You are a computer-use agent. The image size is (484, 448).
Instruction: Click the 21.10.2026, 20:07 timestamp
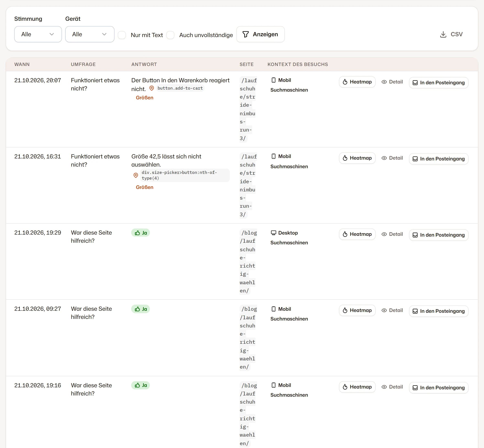[38, 80]
